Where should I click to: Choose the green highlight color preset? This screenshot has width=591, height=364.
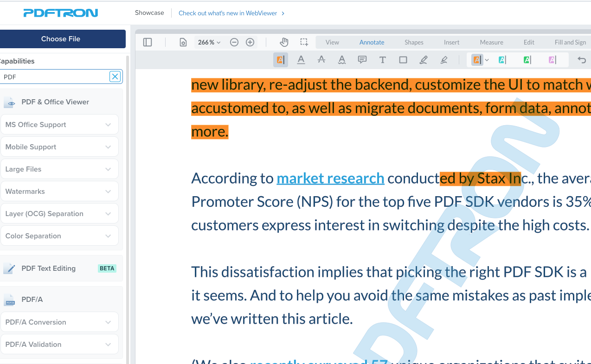pyautogui.click(x=527, y=60)
